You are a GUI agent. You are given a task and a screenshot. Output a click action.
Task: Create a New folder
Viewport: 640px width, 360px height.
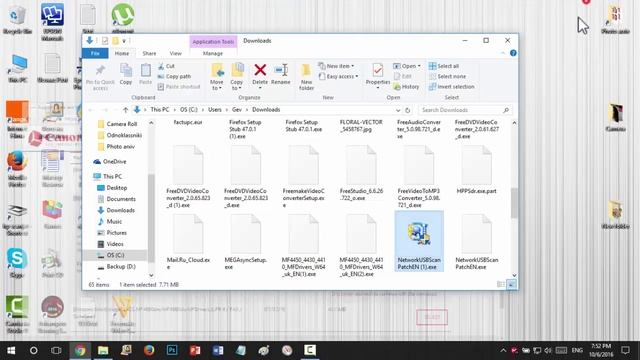[x=306, y=77]
